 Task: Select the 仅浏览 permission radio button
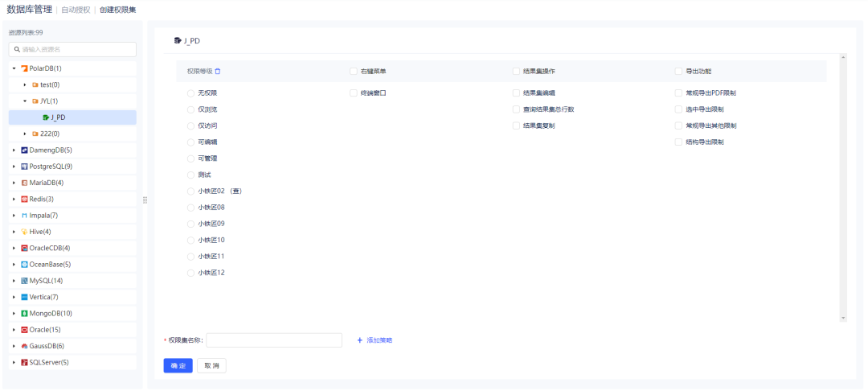click(x=191, y=109)
